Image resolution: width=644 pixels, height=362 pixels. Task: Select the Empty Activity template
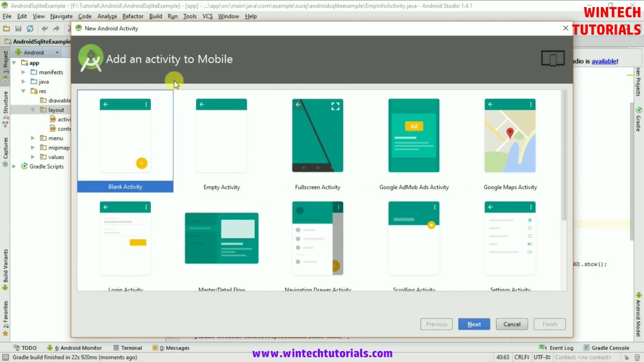point(221,141)
